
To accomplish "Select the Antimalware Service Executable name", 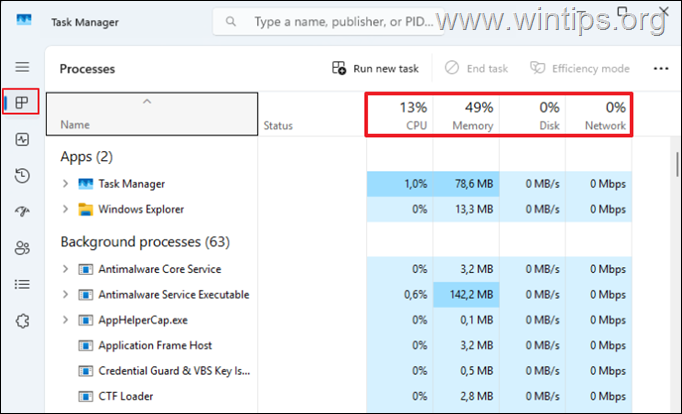I will [x=174, y=294].
